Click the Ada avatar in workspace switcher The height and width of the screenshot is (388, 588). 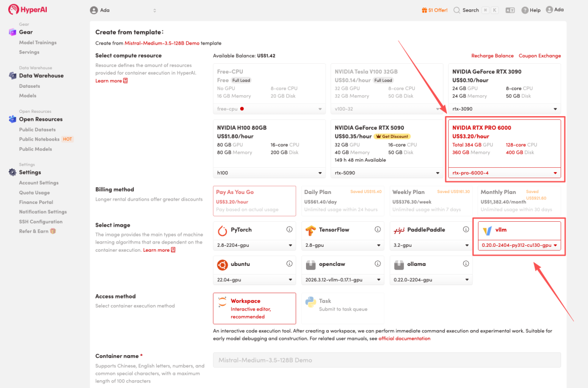(94, 10)
